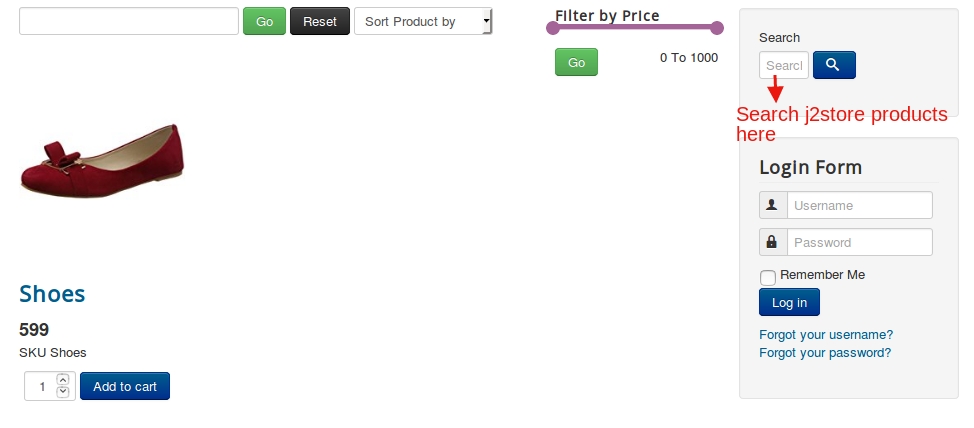Image resolution: width=974 pixels, height=428 pixels.
Task: Focus the Username input field
Action: (x=859, y=205)
